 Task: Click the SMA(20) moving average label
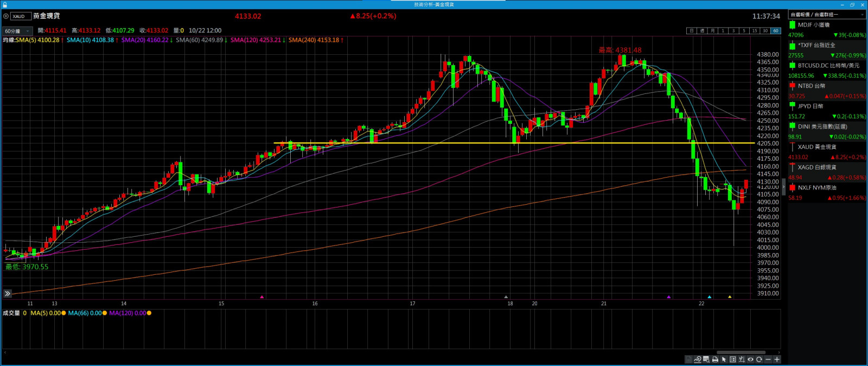pos(145,40)
